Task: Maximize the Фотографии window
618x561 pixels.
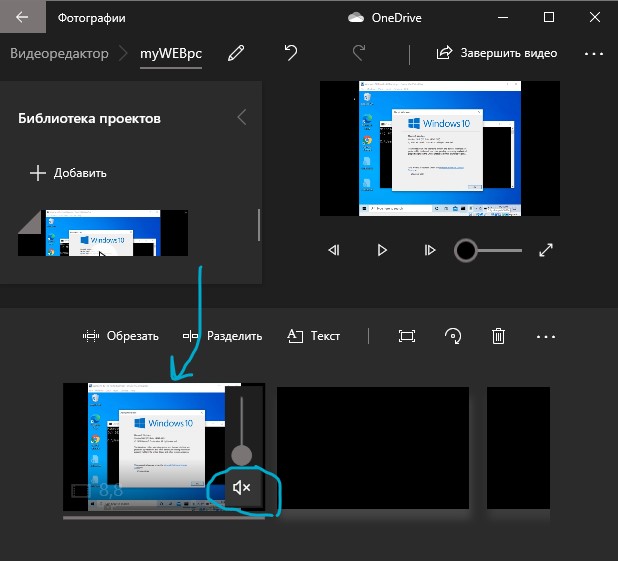Action: pos(549,17)
